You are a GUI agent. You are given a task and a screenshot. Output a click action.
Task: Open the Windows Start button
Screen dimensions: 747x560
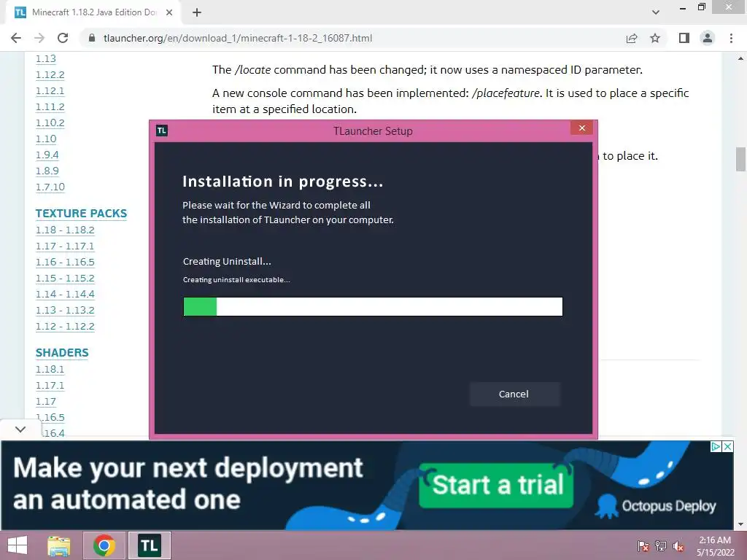click(18, 545)
